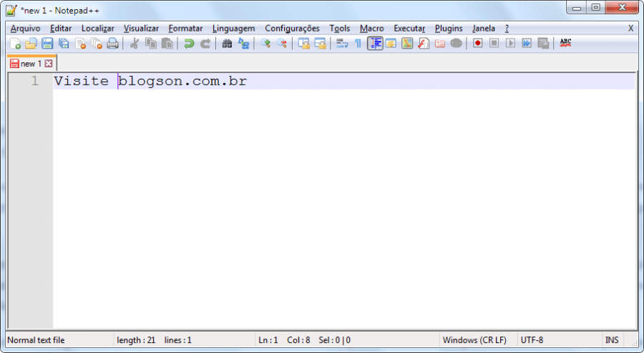644x353 pixels.
Task: Click the Replace icon
Action: click(x=243, y=43)
